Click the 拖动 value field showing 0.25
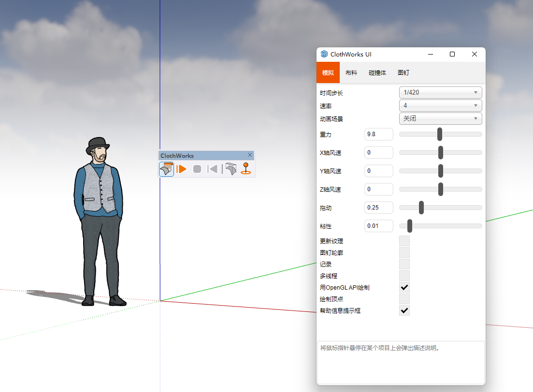Screen dimensions: 533x392 tap(378, 208)
